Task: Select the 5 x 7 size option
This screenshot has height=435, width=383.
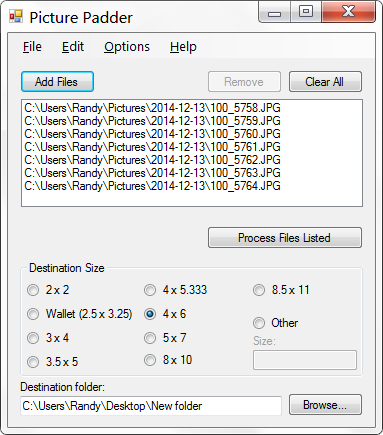Action: coord(150,338)
